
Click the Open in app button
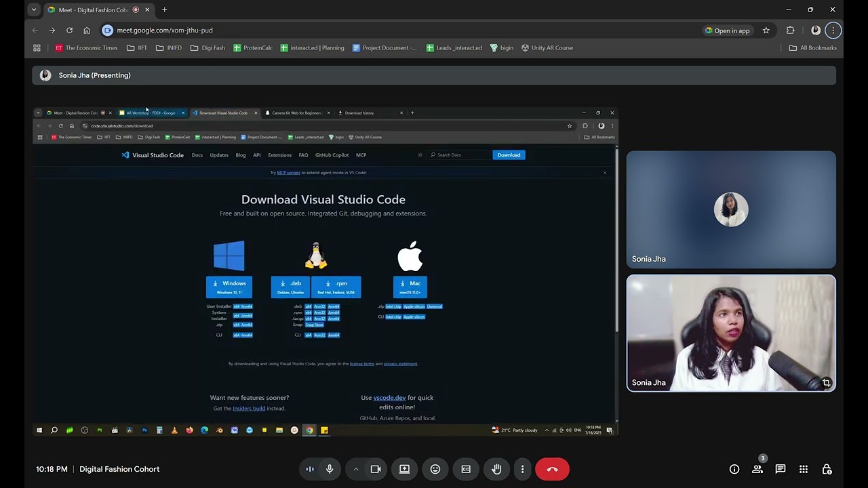point(727,30)
